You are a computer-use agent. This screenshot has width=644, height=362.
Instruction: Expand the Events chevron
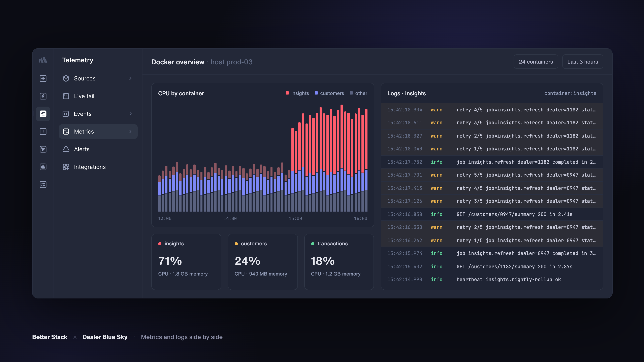[131, 114]
